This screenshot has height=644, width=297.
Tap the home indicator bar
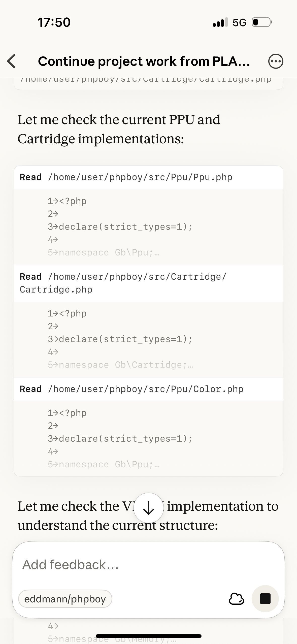click(x=148, y=636)
